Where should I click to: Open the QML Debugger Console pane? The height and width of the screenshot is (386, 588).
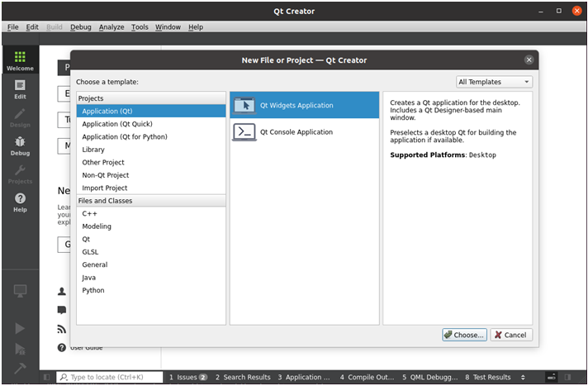pos(430,377)
